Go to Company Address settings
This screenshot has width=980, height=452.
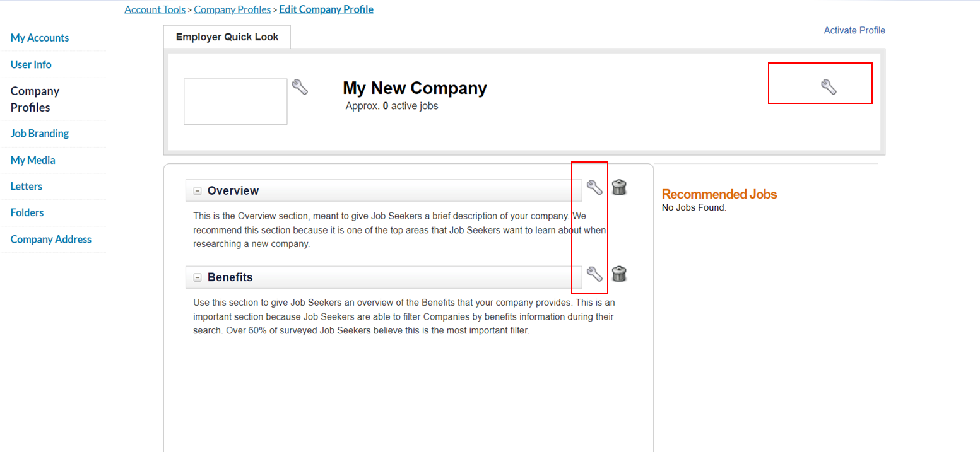pyautogui.click(x=50, y=239)
